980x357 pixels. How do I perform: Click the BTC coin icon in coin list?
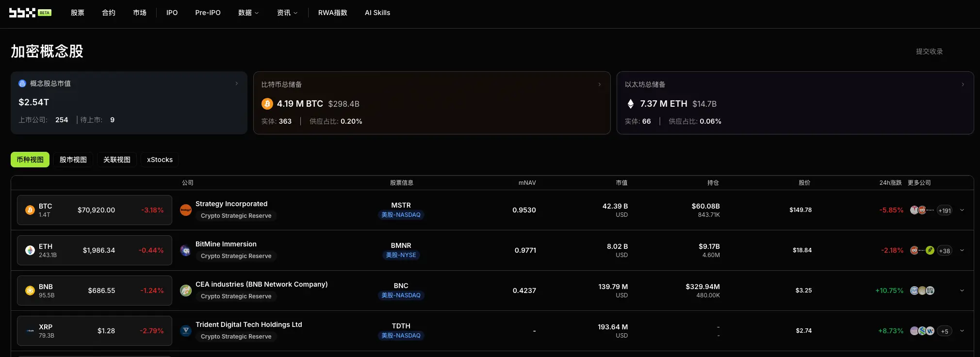30,210
